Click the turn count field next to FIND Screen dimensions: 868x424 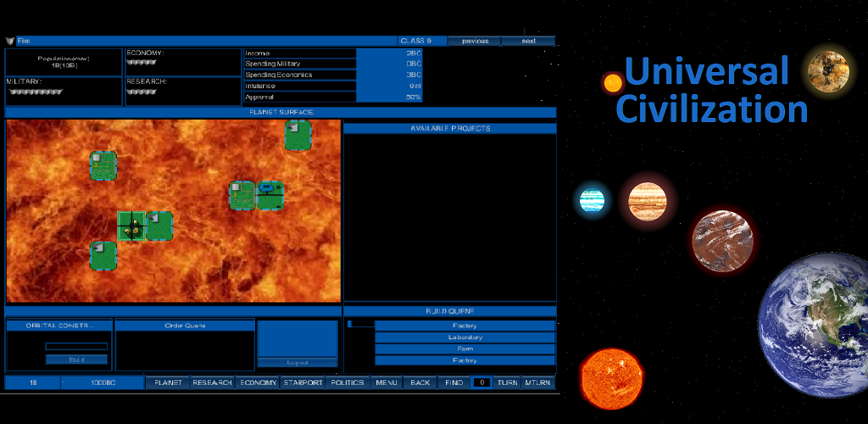[481, 383]
